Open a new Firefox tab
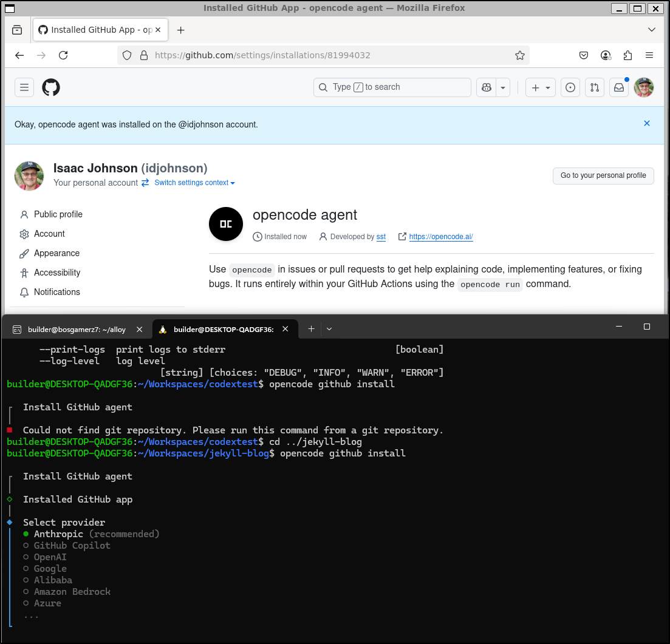Screen dimensions: 670x644 tap(181, 30)
